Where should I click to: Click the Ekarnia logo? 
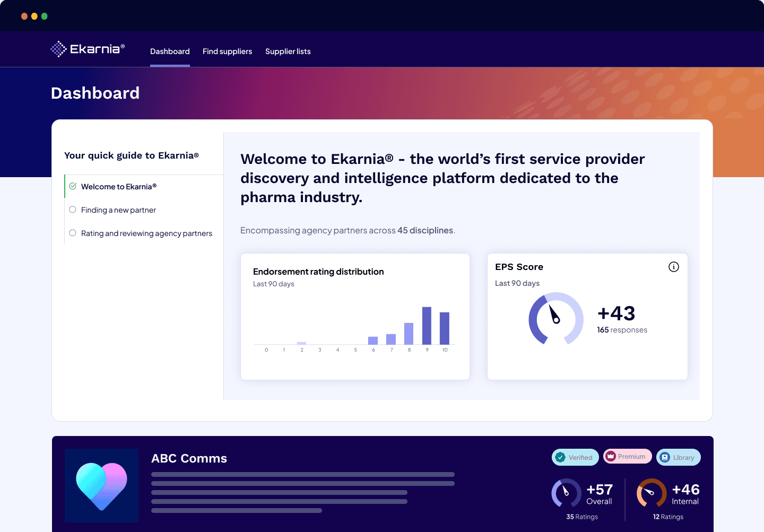coord(88,49)
